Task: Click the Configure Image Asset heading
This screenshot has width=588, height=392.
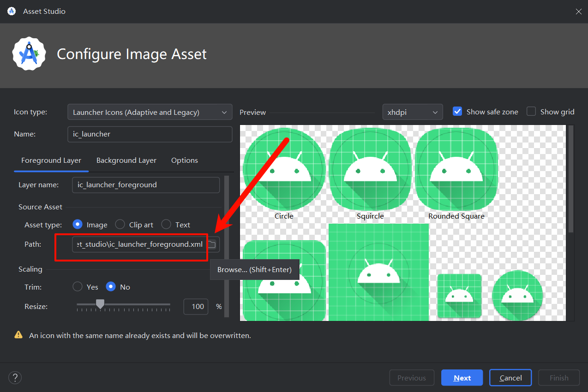Action: (132, 54)
